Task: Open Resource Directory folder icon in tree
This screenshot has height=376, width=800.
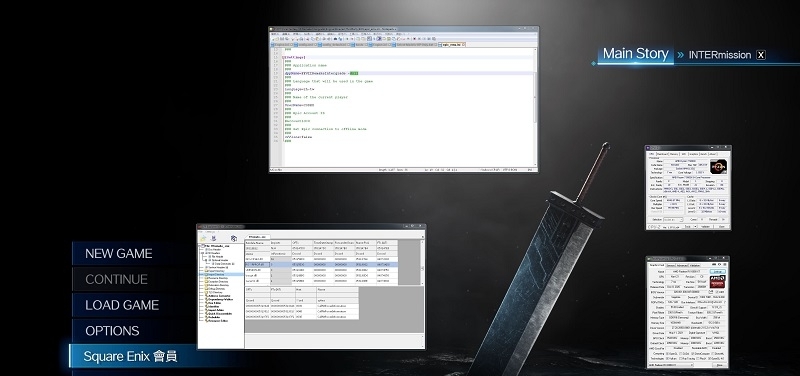Action: click(x=207, y=278)
